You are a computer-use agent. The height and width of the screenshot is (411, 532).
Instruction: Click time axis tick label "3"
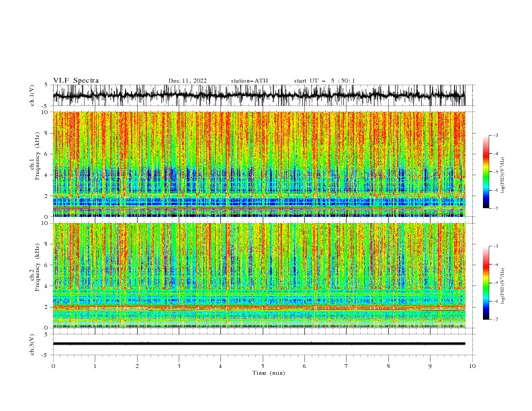click(x=179, y=366)
